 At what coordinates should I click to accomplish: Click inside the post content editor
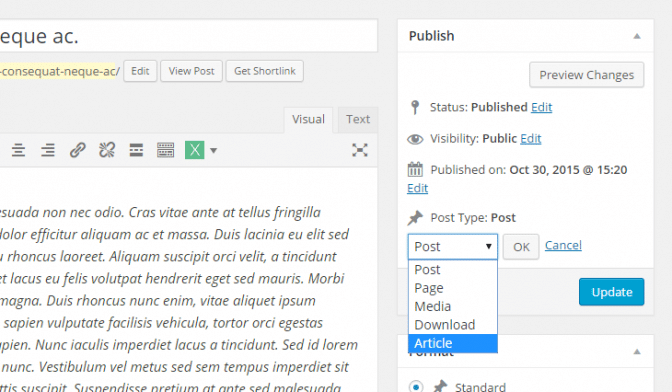point(189,278)
